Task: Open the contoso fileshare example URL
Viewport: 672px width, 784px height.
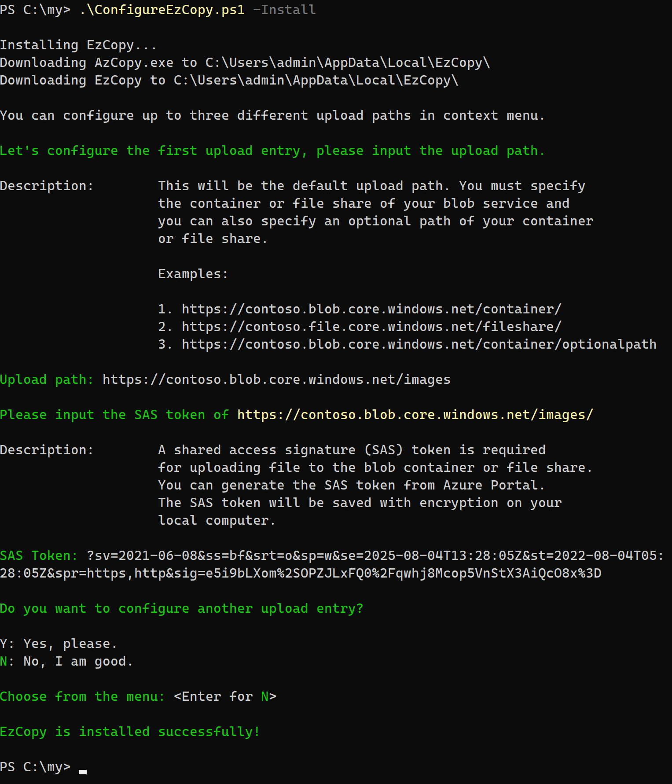Action: pyautogui.click(x=371, y=327)
